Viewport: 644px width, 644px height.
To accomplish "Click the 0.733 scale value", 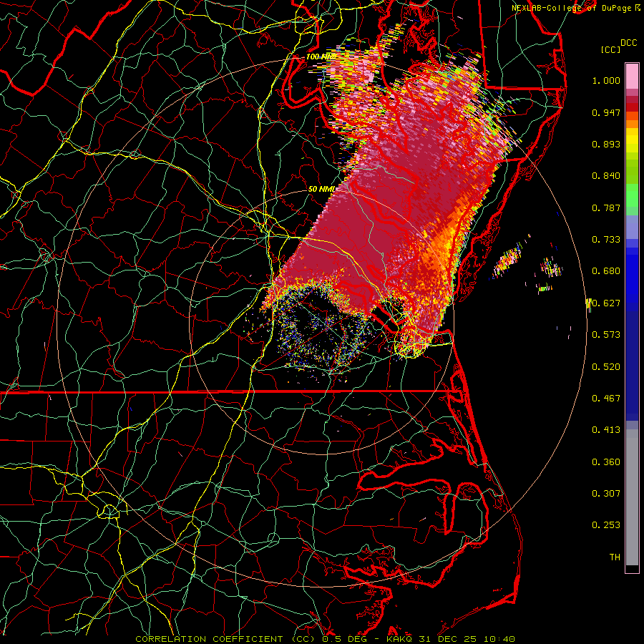I will 606,240.
